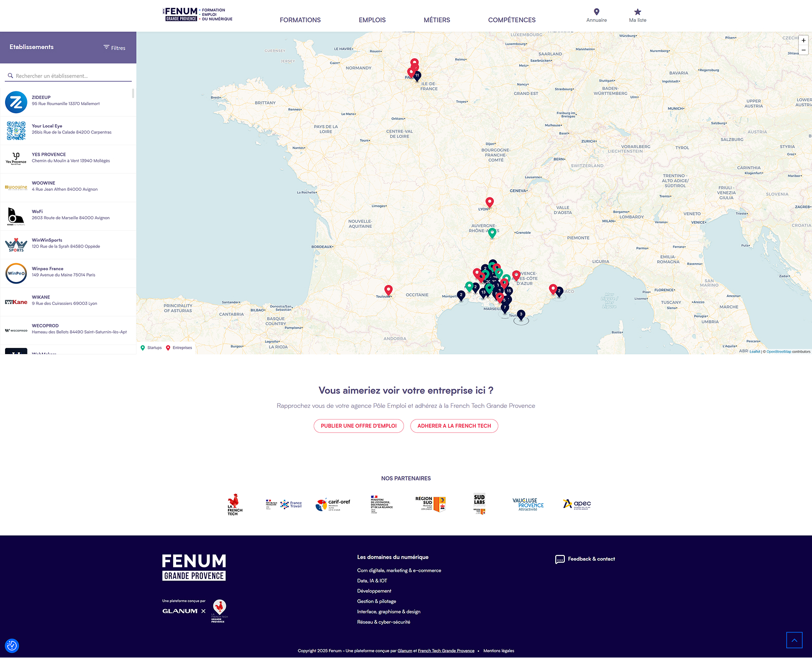The image size is (812, 658).
Task: Click Adherer a la French Tech button
Action: pos(454,426)
